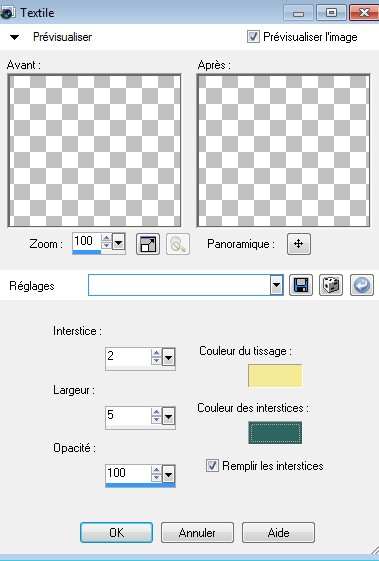Viewport: 379px width, 561px height.
Task: Click the Aide button
Action: pos(278,532)
